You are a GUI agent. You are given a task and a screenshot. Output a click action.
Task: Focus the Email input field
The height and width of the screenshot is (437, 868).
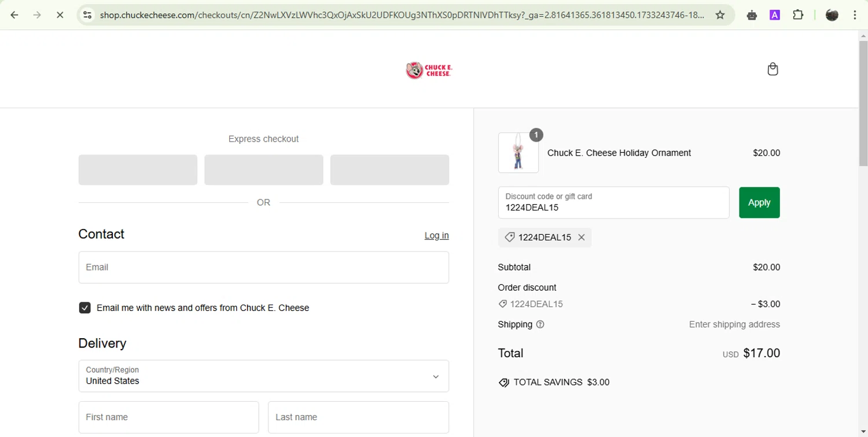click(x=263, y=267)
